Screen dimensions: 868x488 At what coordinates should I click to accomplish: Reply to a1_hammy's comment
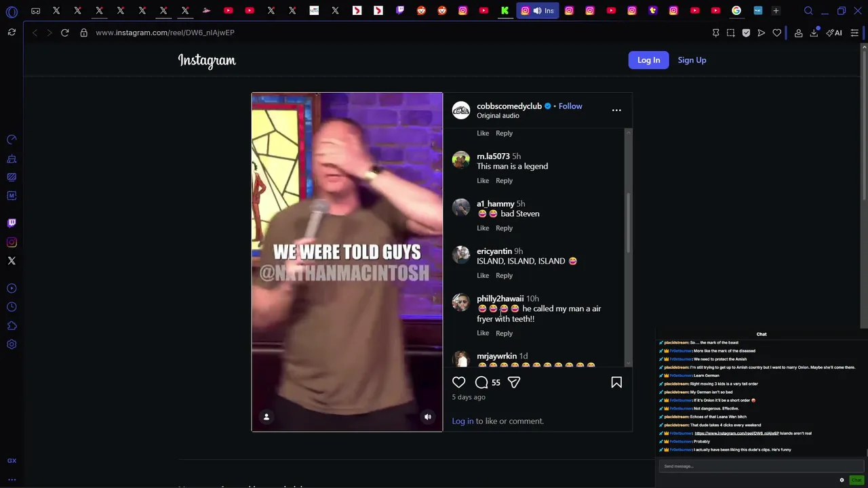[x=504, y=228]
